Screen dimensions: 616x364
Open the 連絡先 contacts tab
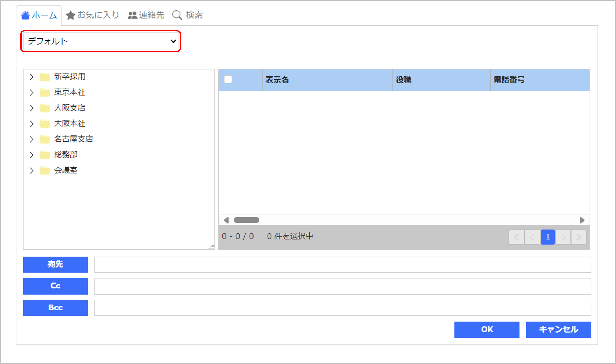[x=146, y=15]
